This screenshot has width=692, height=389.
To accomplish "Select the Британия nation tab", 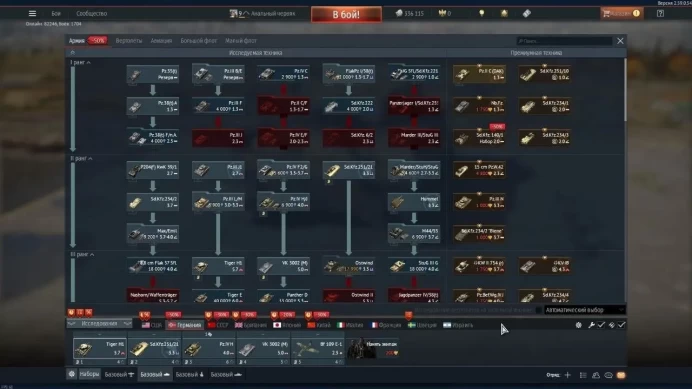I will 251,325.
